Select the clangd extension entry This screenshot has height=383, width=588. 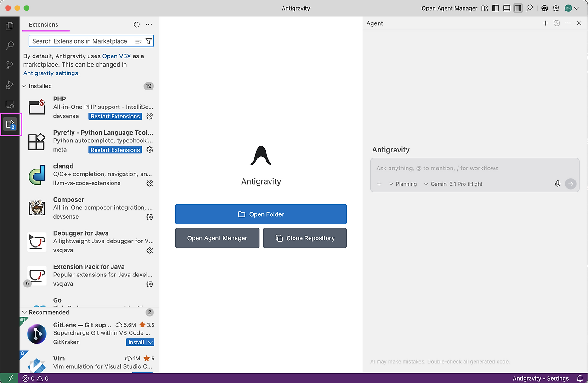[x=90, y=175]
